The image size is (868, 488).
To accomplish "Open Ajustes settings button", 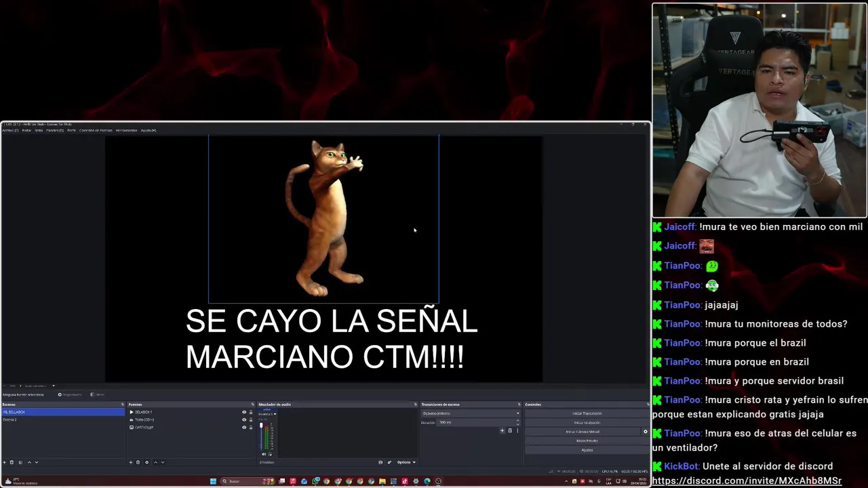I will (587, 450).
